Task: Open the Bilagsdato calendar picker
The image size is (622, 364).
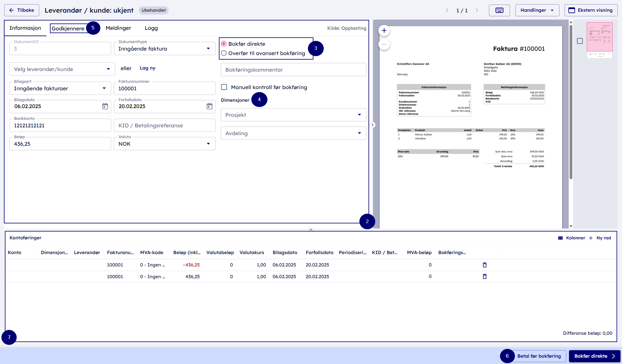Action: point(105,106)
